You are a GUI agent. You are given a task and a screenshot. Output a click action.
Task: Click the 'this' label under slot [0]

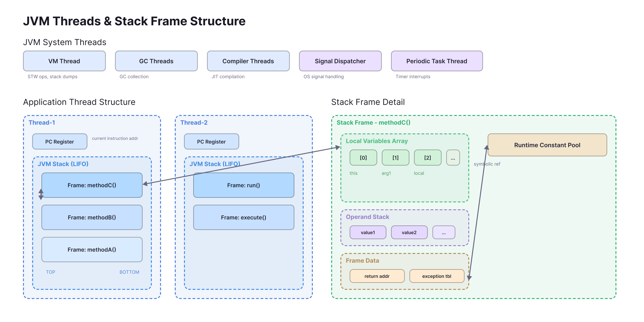click(x=354, y=173)
